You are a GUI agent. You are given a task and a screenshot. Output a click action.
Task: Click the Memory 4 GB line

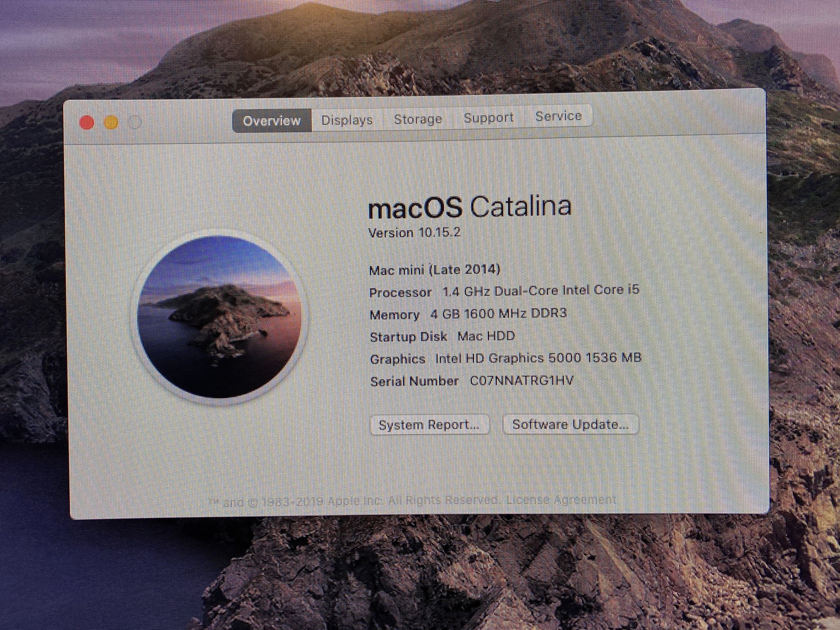468,314
